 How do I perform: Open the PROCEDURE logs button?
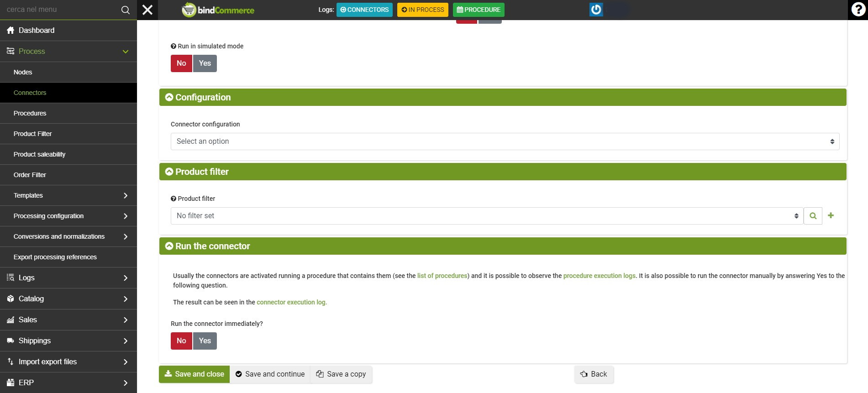pos(479,10)
